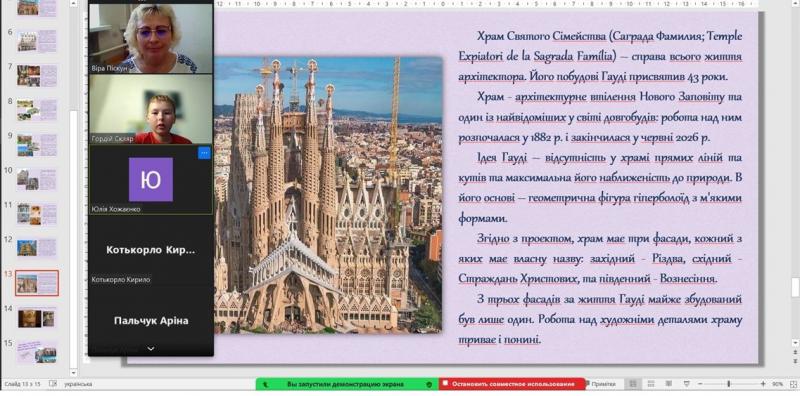Stop screen sharing with the red button
Screen dimensions: 800x396
pos(512,384)
